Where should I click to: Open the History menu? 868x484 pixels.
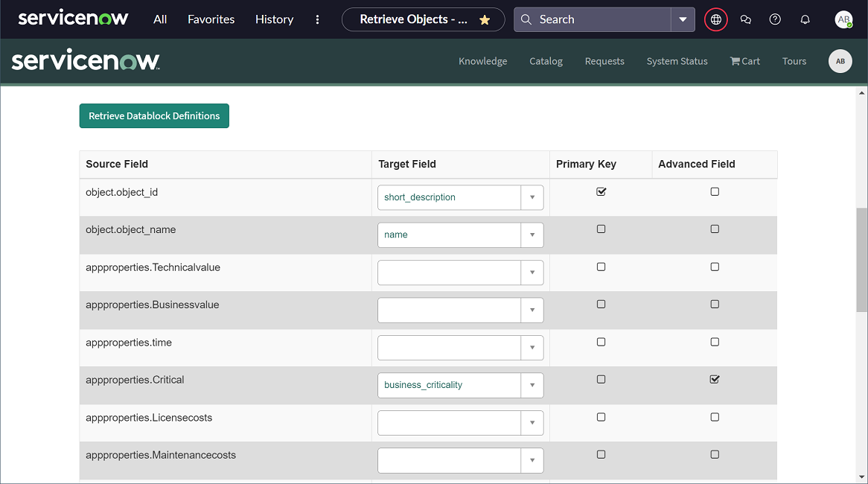click(x=274, y=19)
